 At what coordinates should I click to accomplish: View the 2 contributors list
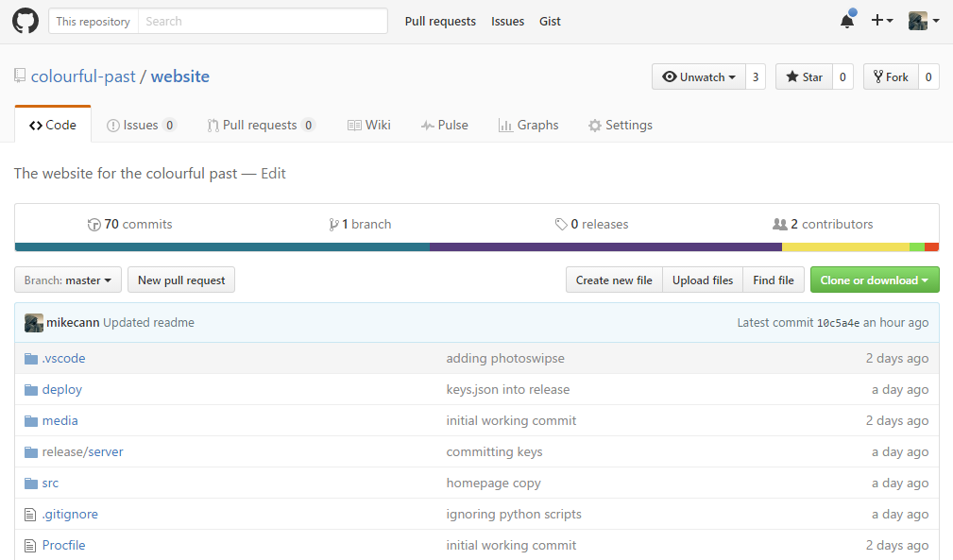[x=823, y=225]
